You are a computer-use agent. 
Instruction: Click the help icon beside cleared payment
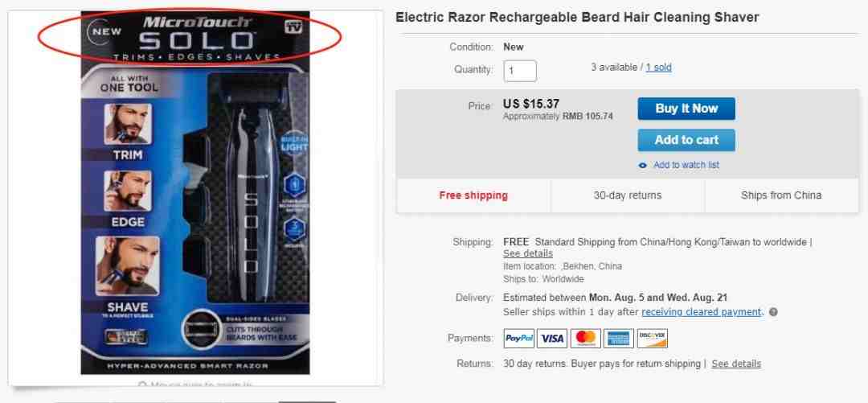773,312
